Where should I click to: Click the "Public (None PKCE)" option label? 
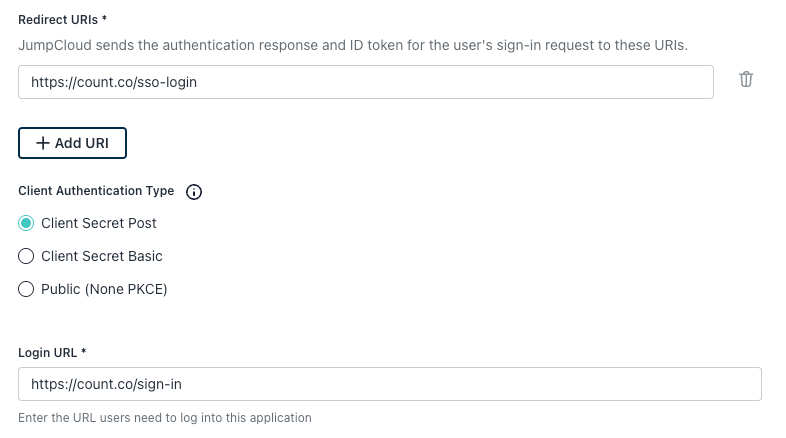point(104,289)
